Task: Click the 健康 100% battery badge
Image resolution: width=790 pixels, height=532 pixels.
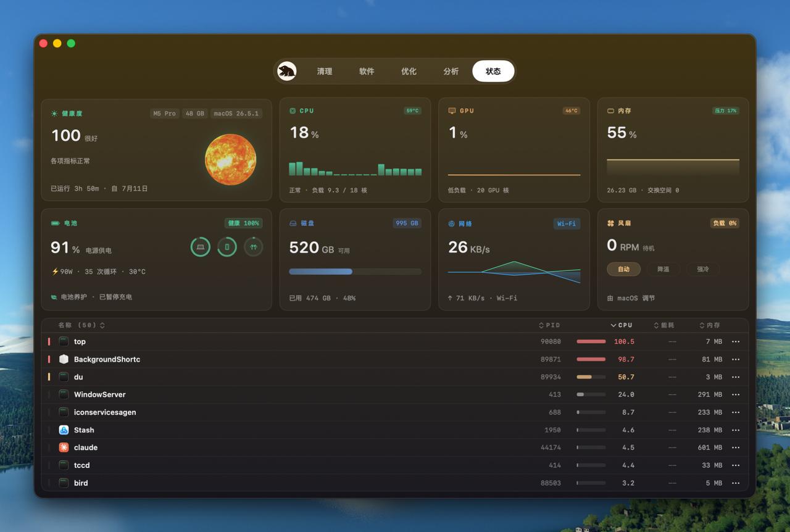Action: tap(243, 223)
